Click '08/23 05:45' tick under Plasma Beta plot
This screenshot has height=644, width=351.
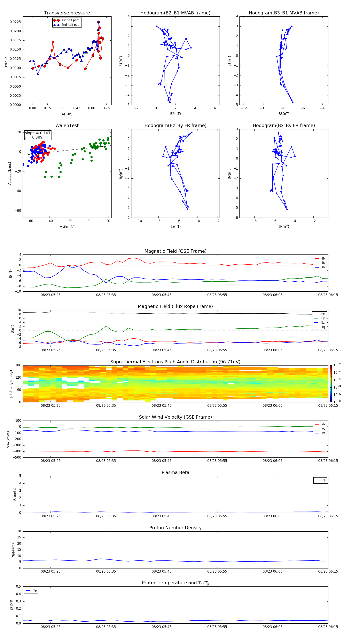coord(161,516)
